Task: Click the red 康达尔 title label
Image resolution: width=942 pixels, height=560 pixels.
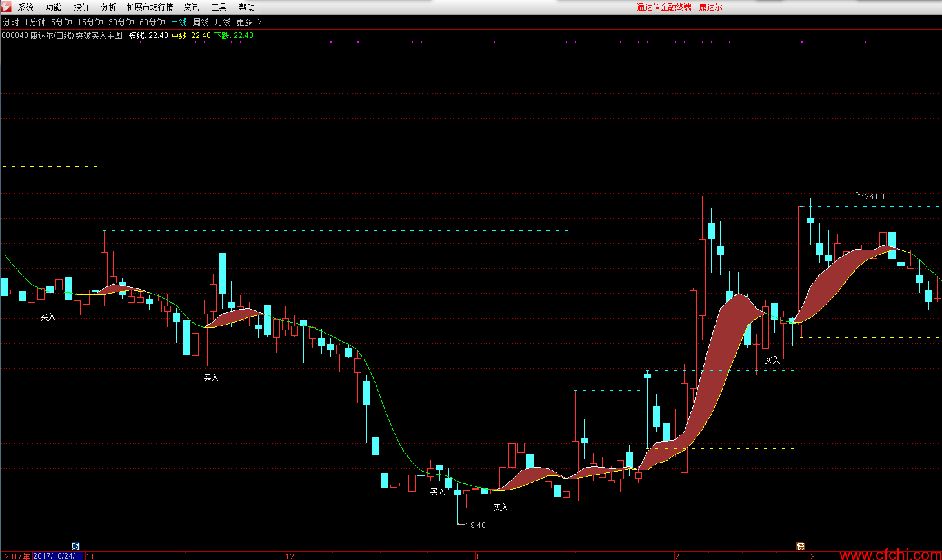Action: tap(711, 7)
